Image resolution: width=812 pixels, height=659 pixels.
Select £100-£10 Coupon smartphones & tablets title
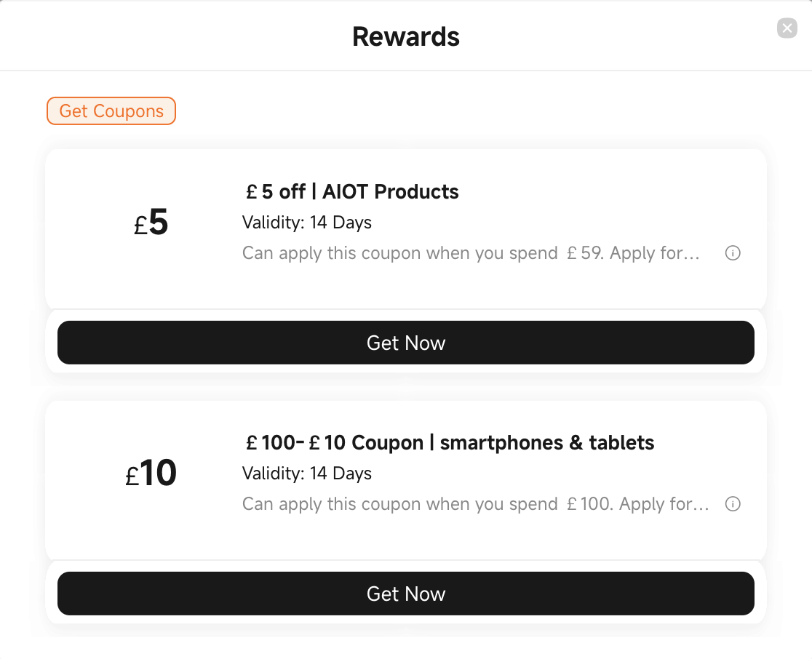pos(450,443)
